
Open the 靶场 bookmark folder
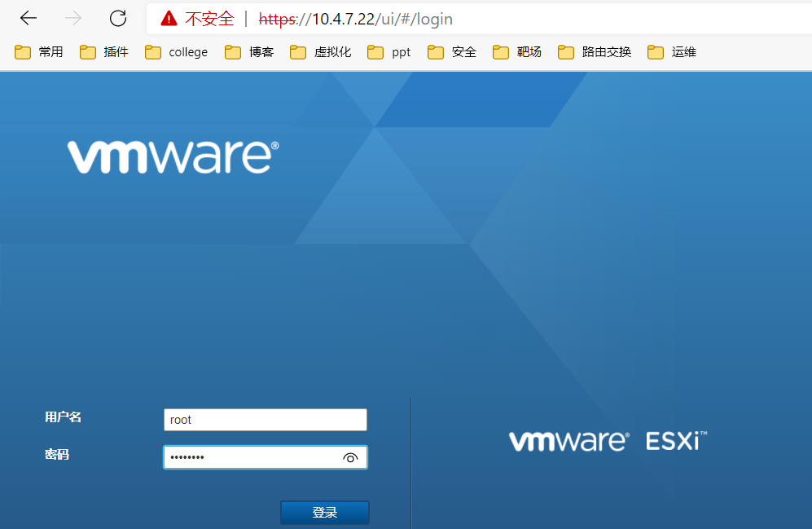click(x=517, y=52)
